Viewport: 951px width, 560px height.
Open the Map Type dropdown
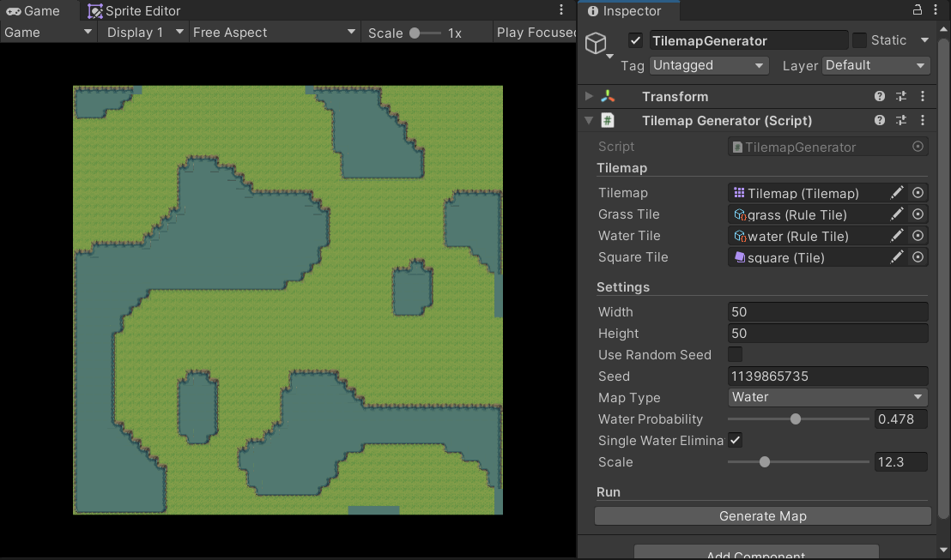(x=827, y=398)
